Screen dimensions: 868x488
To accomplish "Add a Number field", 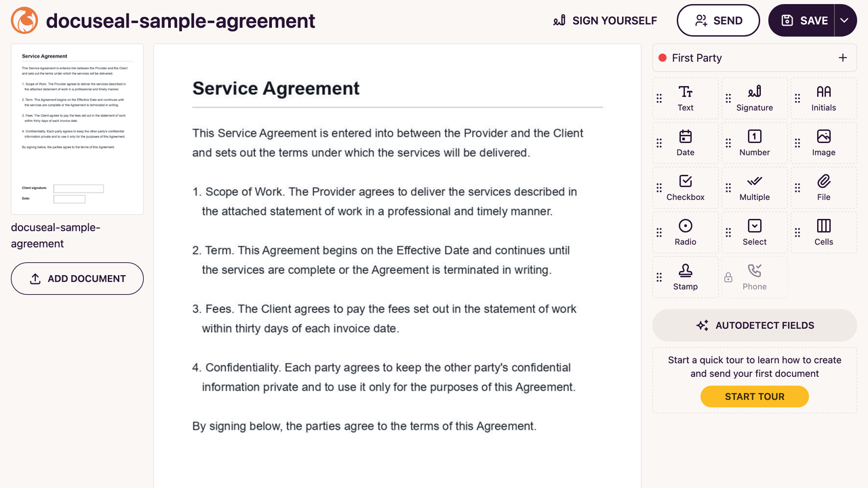I will [755, 143].
